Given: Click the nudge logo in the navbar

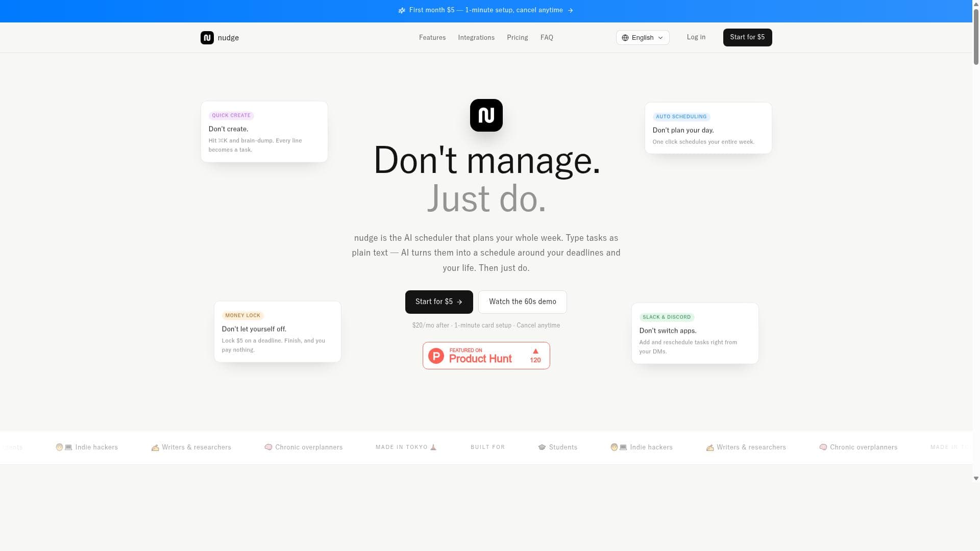Looking at the screenshot, I should pos(207,38).
